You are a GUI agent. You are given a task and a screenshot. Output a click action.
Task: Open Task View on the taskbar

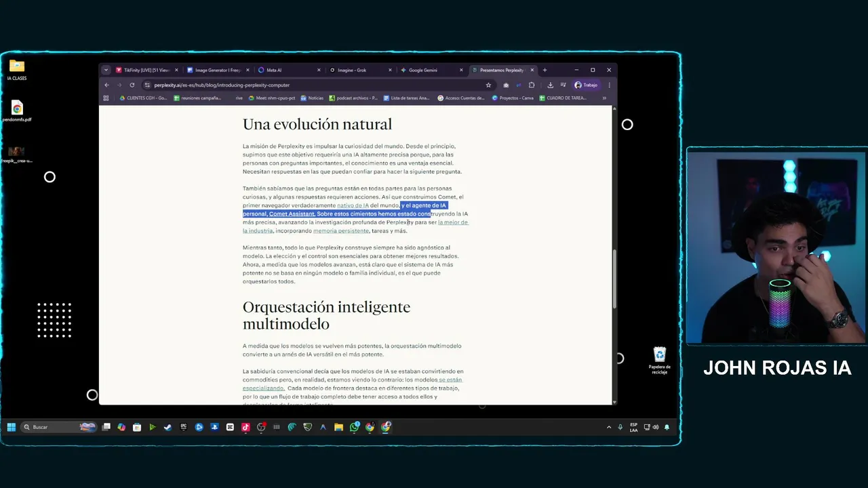[x=106, y=427]
